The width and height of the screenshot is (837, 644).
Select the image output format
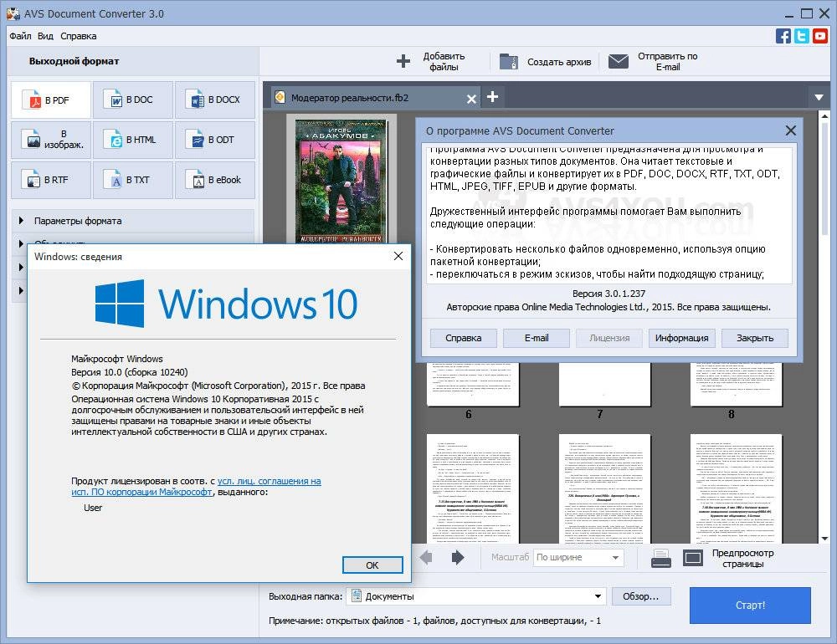click(x=51, y=140)
